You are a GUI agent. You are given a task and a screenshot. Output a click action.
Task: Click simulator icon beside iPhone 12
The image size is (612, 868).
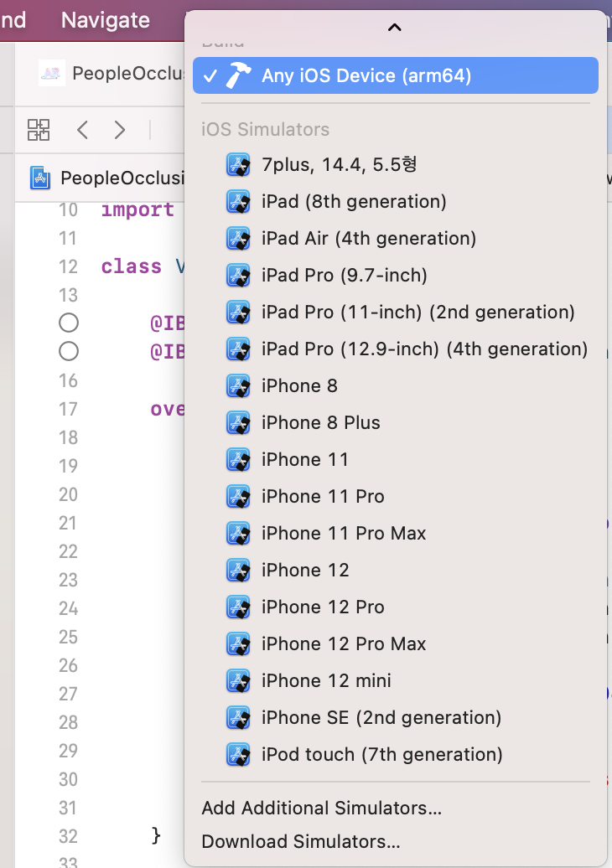(238, 571)
